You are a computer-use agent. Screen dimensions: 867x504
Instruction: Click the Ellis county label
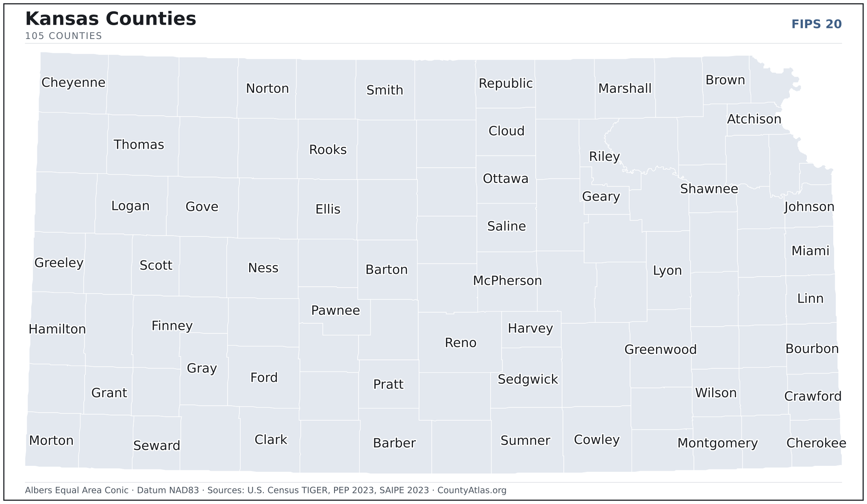tap(328, 209)
